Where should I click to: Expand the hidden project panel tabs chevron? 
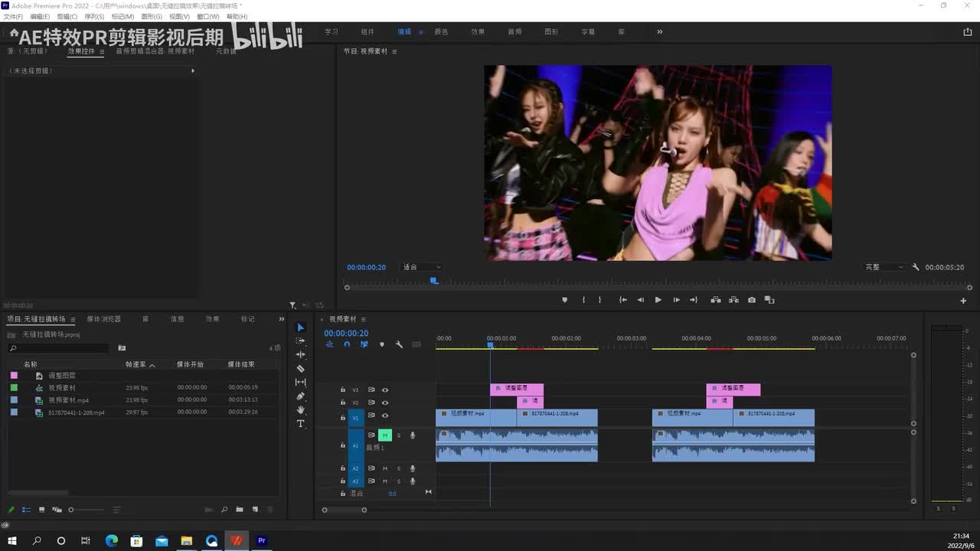pyautogui.click(x=281, y=319)
